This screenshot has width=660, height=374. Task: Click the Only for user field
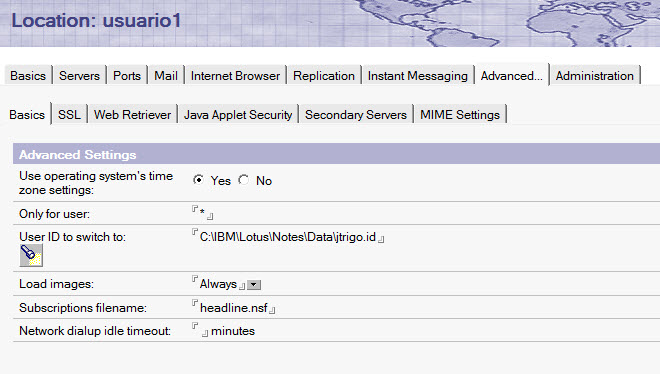pos(202,213)
